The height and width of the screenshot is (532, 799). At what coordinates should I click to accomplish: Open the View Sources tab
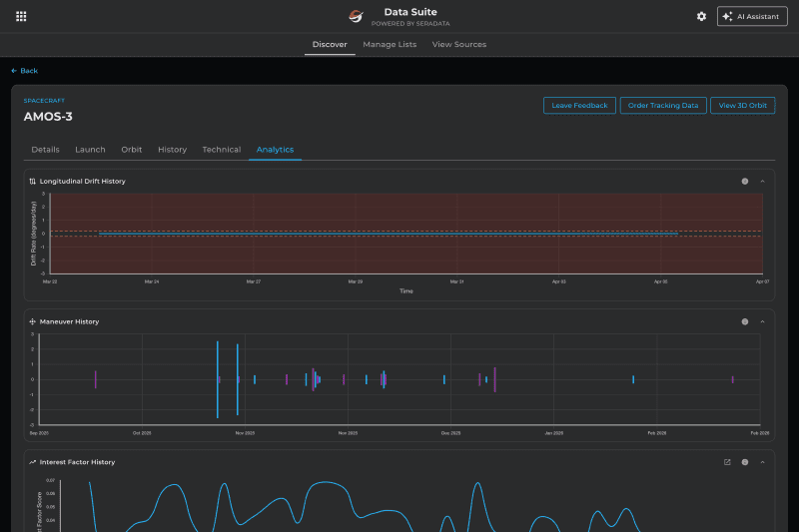click(x=459, y=44)
